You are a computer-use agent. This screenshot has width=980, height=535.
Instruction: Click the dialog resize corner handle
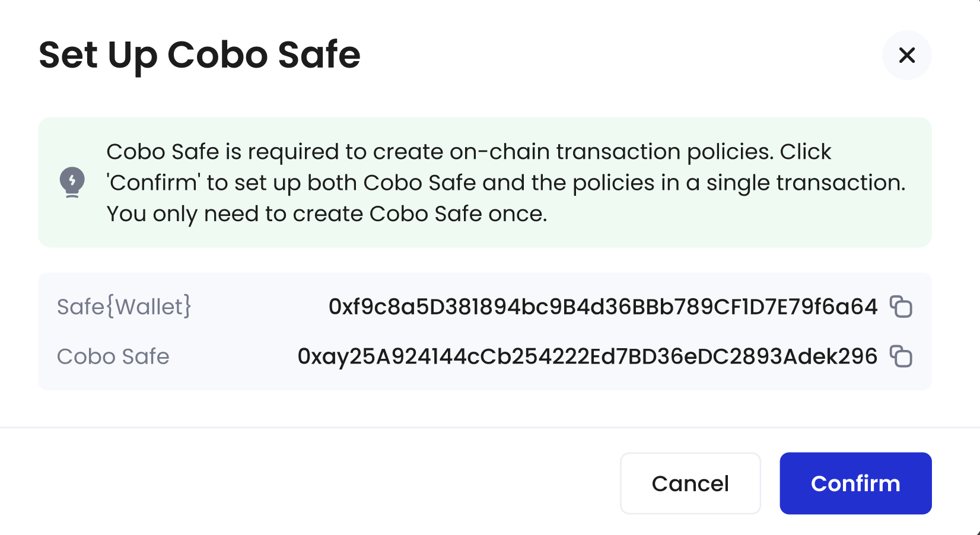[975, 531]
